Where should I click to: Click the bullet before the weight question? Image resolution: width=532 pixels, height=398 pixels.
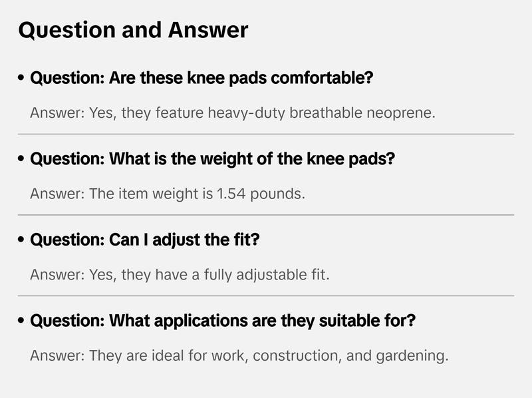[22, 160]
